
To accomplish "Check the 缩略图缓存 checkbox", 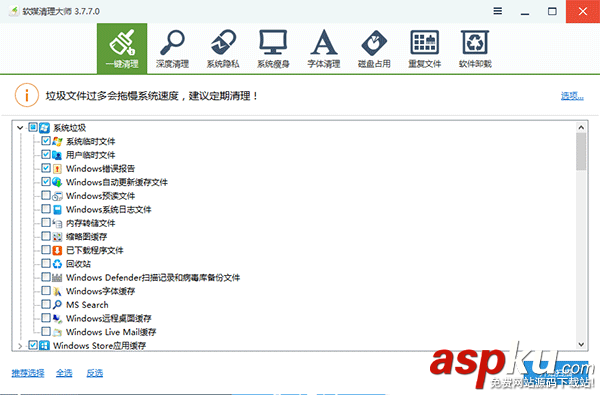I will [x=46, y=236].
